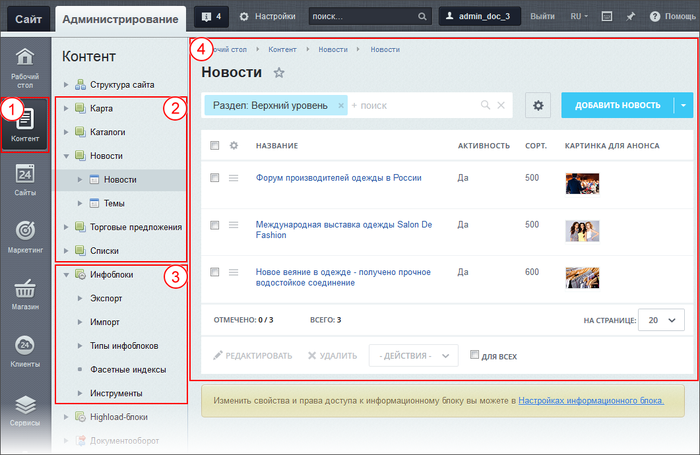Viewport: 700px width, 455px height.
Task: Select Экспорт in the Инфоблоки tree
Action: tap(106, 298)
